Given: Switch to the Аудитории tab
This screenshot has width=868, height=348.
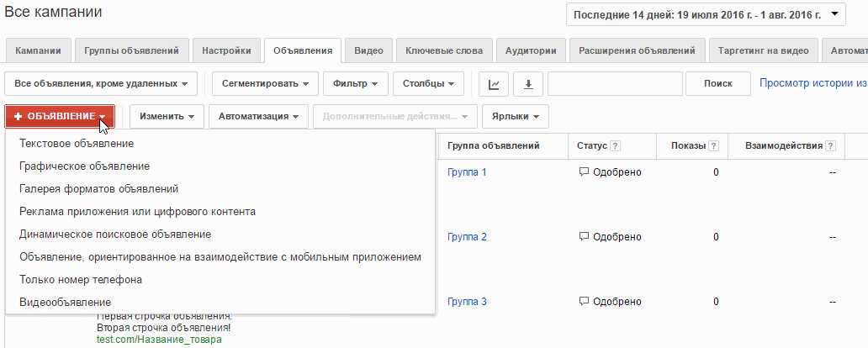Looking at the screenshot, I should pos(531,50).
